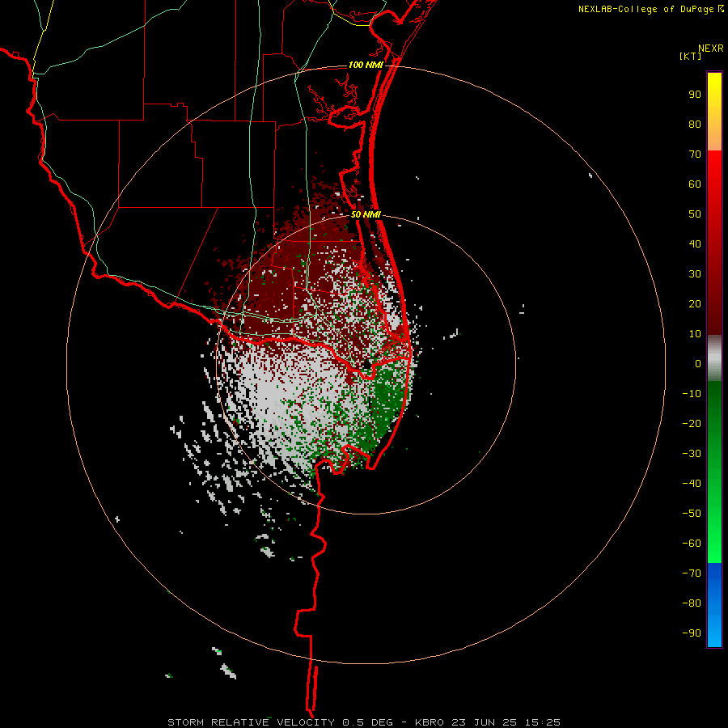The image size is (728, 728).
Task: Click the -30 value on velocity scale
Action: click(x=692, y=454)
